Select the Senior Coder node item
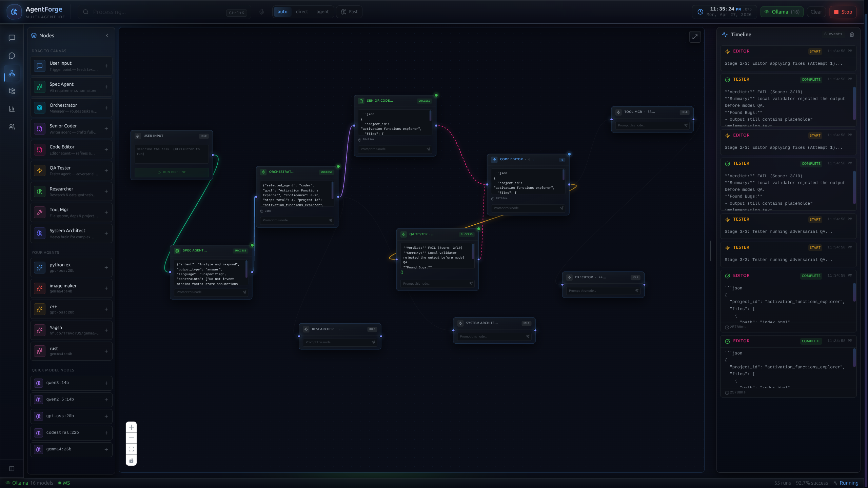868x488 pixels. [71, 129]
